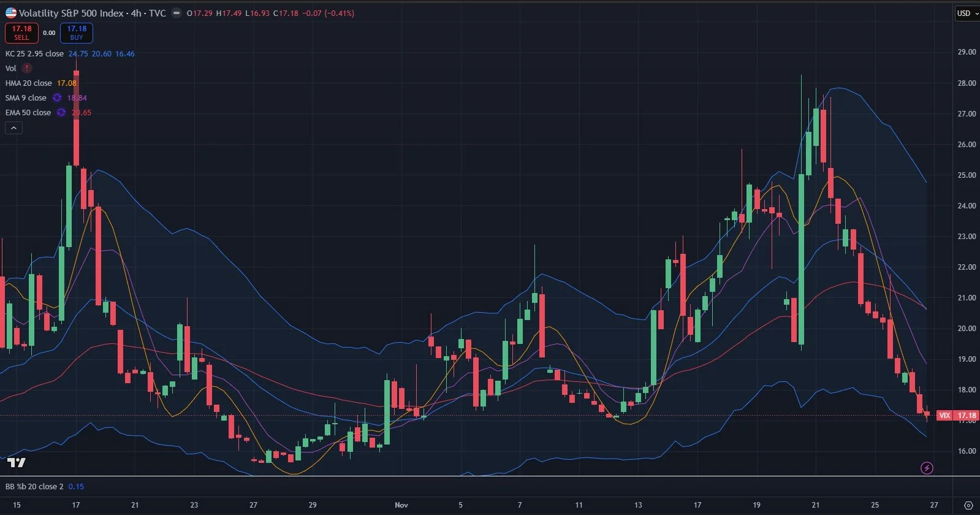Click the 11 date label on time axis
The image size is (980, 515).
579,505
